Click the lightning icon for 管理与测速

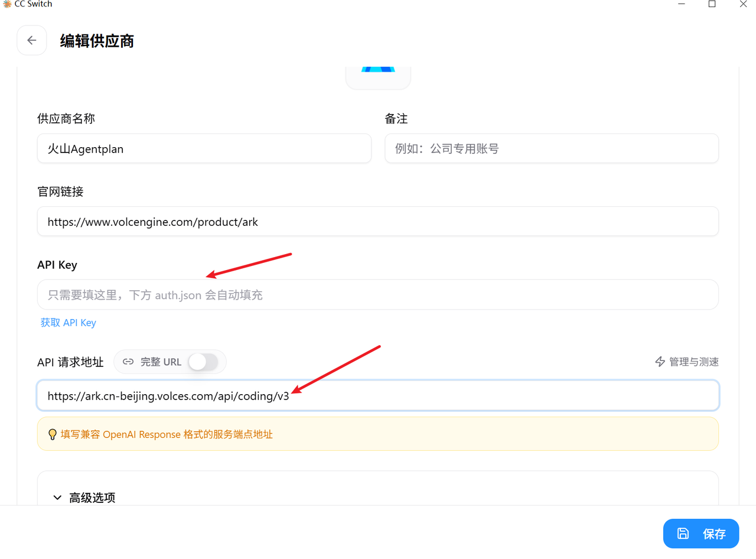tap(660, 362)
